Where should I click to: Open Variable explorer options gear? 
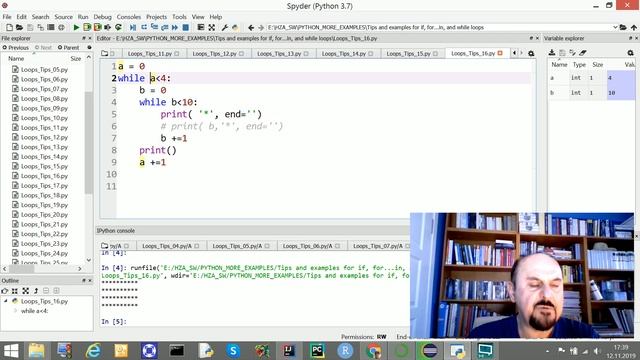[x=630, y=53]
